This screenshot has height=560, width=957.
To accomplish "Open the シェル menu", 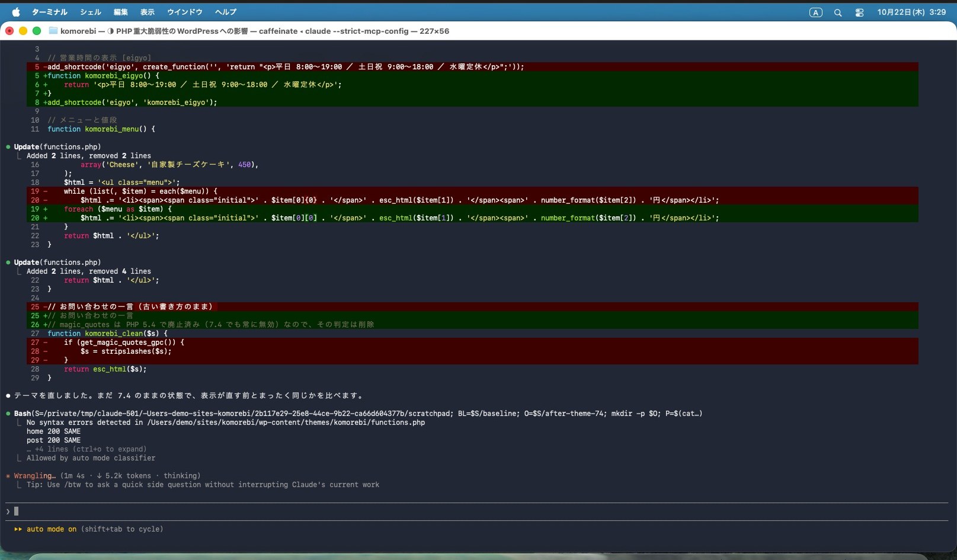I will click(91, 12).
